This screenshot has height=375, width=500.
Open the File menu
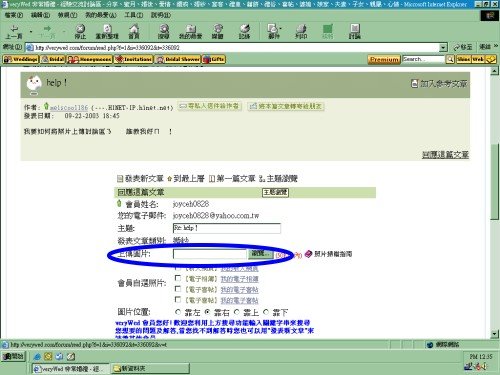coord(14,15)
